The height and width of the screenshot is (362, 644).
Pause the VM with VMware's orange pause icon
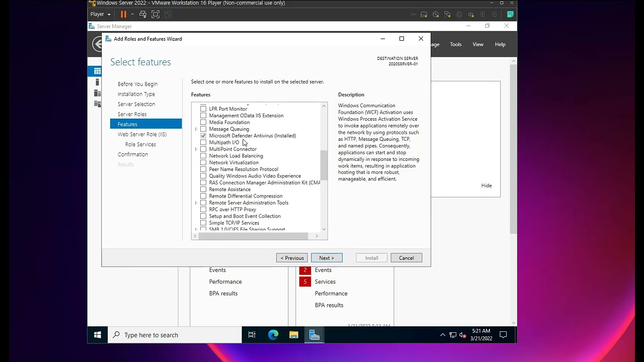(x=123, y=15)
